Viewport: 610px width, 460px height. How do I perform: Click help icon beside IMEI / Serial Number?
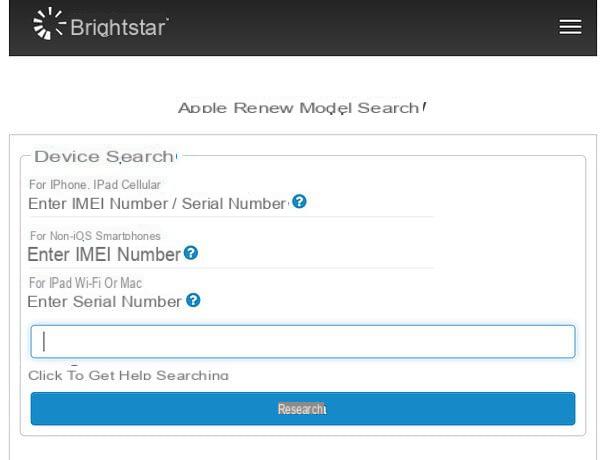(x=299, y=202)
